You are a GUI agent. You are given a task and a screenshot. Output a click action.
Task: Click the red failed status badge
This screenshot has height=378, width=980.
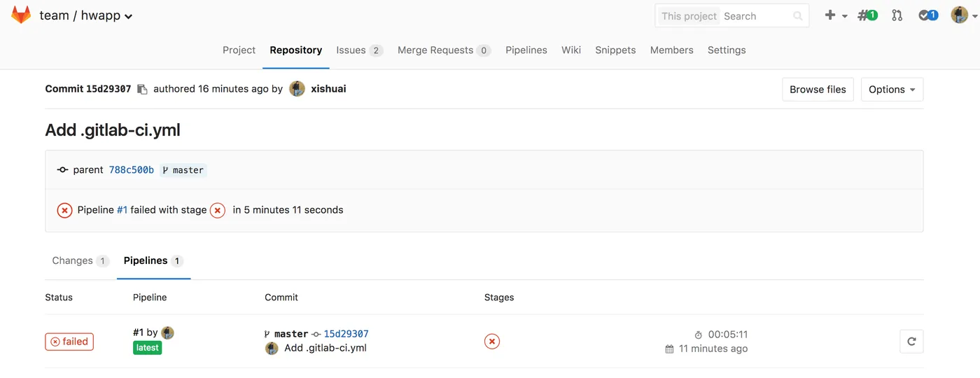(69, 342)
